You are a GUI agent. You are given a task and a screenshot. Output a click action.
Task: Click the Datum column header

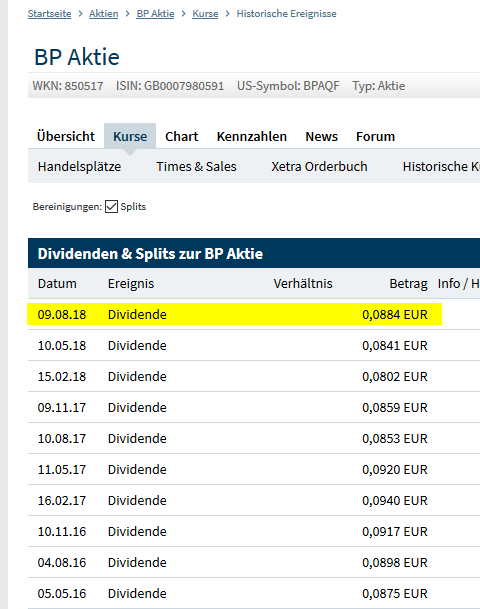(x=57, y=284)
